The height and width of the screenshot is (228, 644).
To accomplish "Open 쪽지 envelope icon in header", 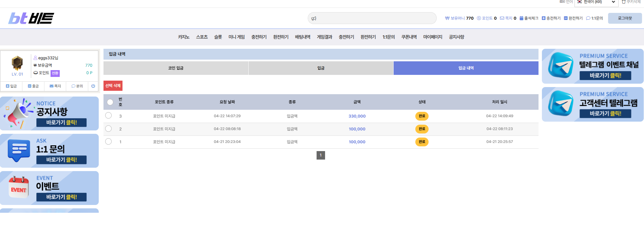I will coord(502,18).
